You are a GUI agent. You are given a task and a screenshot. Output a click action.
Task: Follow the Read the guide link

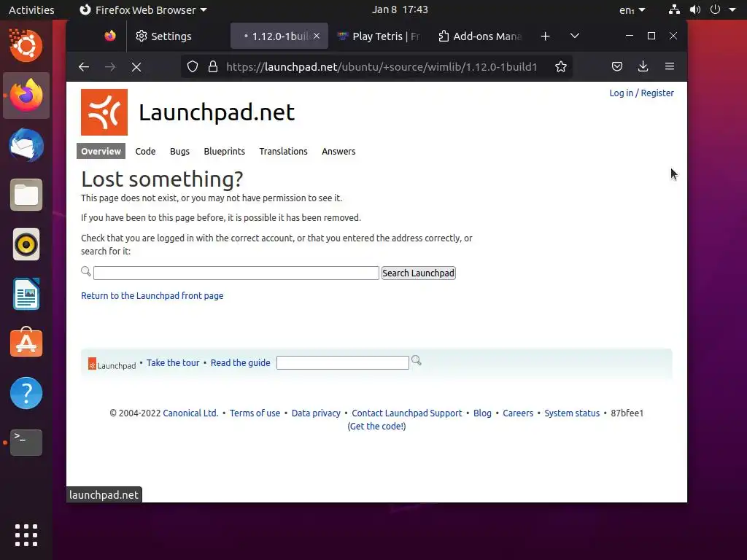click(240, 363)
